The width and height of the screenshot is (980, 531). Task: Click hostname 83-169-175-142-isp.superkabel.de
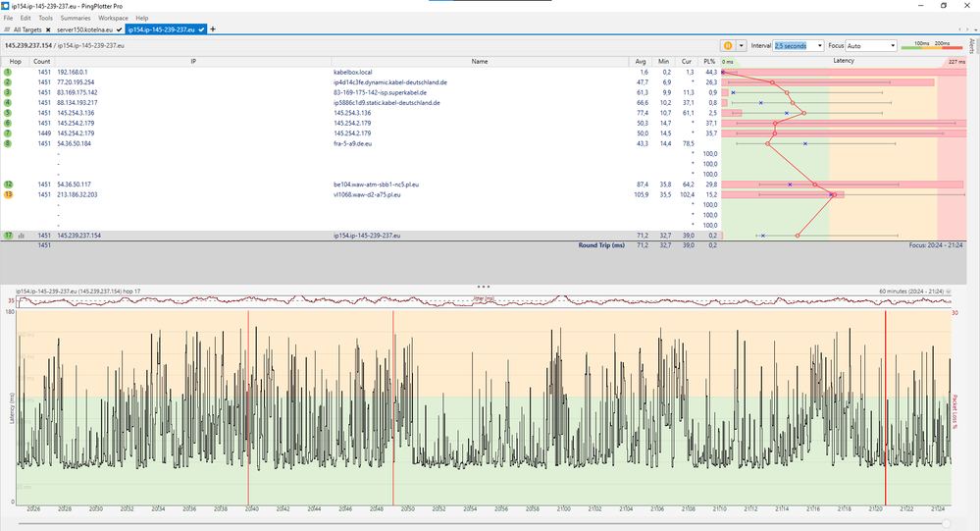click(x=380, y=92)
